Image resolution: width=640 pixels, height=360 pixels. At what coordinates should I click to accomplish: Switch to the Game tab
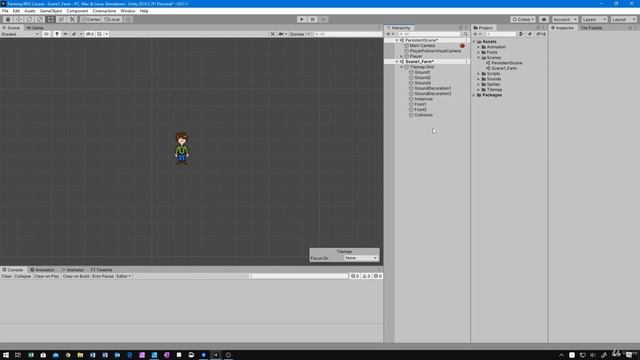click(x=35, y=28)
